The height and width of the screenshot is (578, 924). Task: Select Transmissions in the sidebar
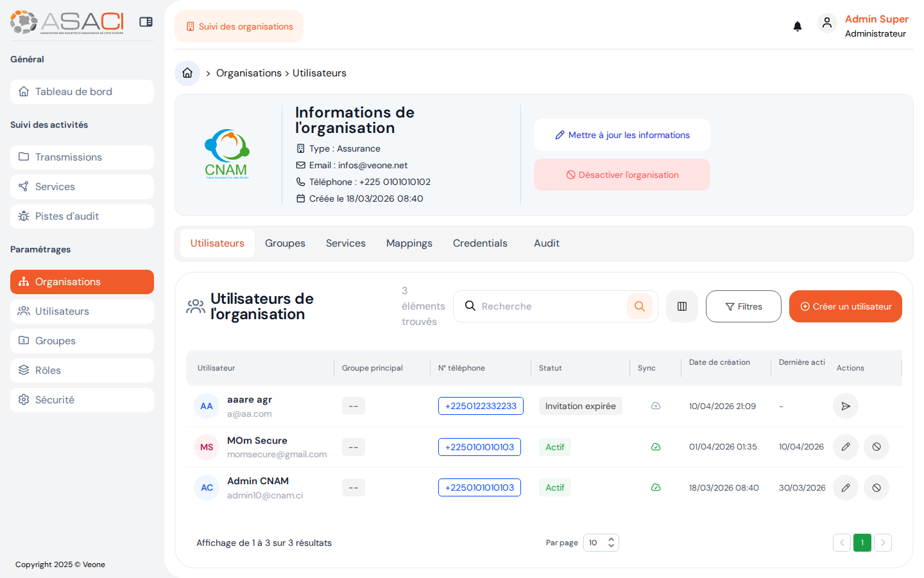[x=81, y=157]
